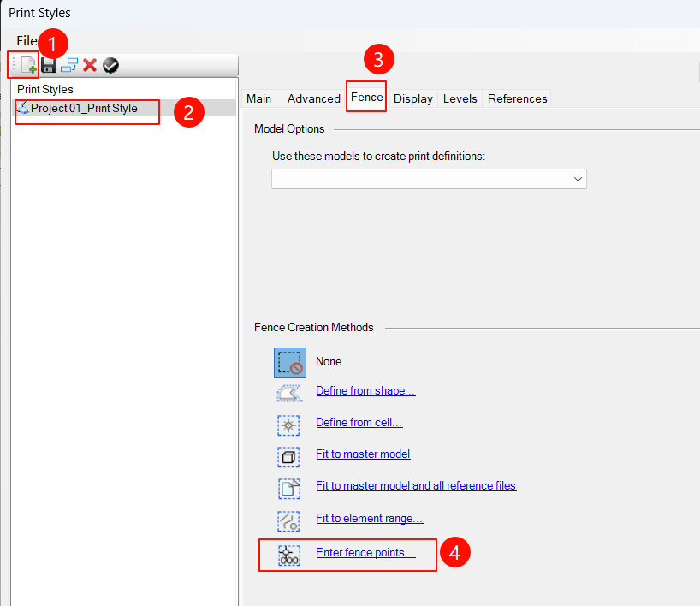Click the Define from shape link
The width and height of the screenshot is (700, 606).
tap(365, 391)
